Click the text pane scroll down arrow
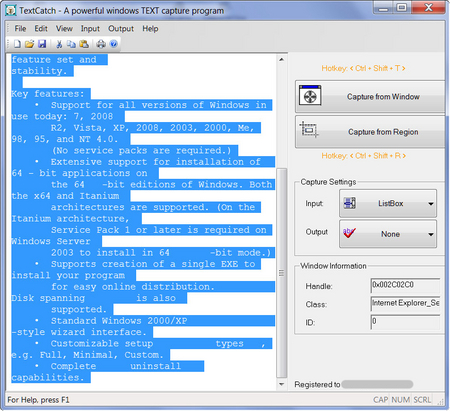The width and height of the screenshot is (450, 411). (x=282, y=384)
